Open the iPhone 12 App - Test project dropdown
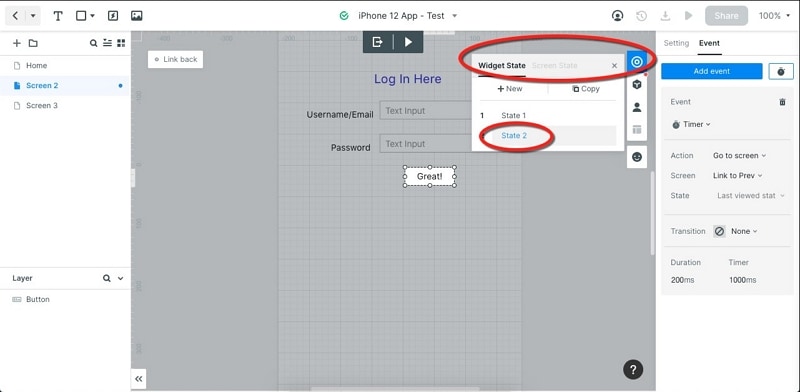The height and width of the screenshot is (392, 800). [x=455, y=16]
